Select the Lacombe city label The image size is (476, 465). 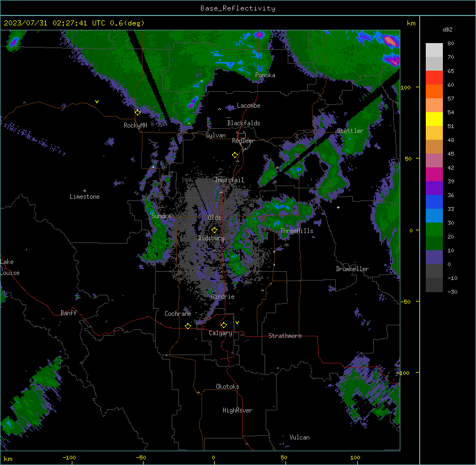tap(248, 105)
